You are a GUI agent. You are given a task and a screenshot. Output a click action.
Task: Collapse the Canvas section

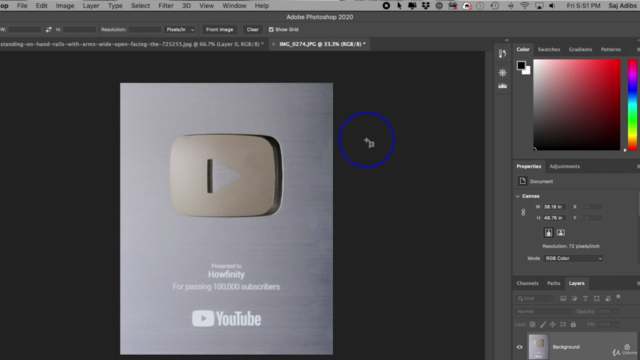tap(518, 196)
